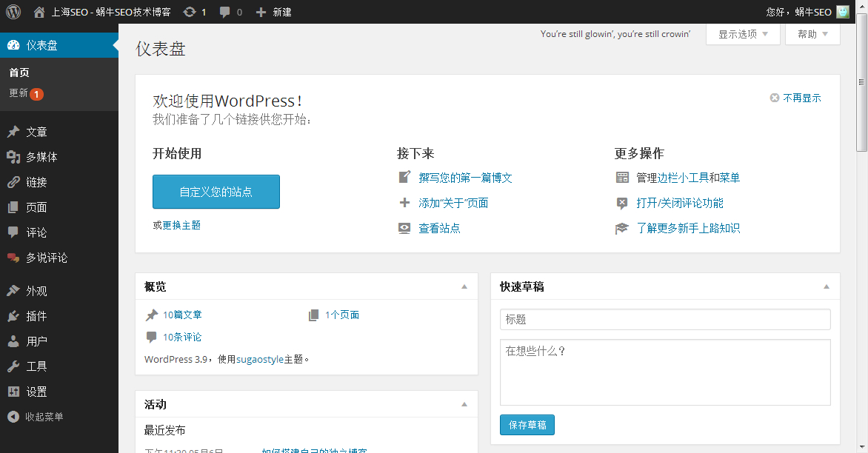Image resolution: width=868 pixels, height=453 pixels.
Task: Open 新建 in the top admin bar
Action: [273, 12]
